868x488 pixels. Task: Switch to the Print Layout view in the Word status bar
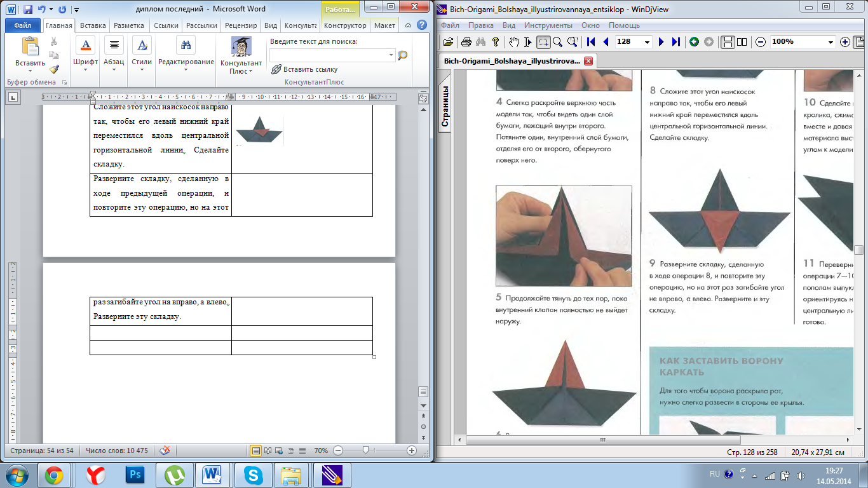coord(256,451)
